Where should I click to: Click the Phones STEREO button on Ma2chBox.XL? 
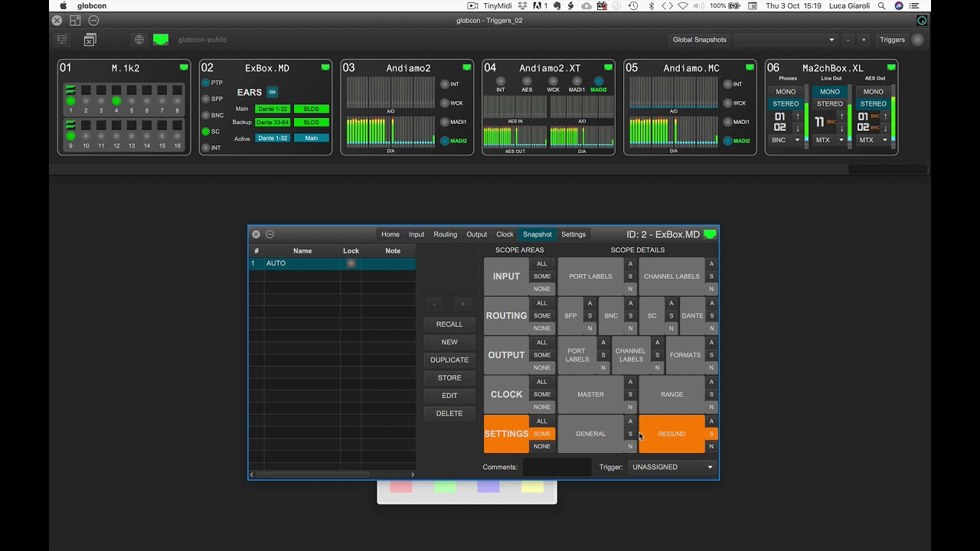point(786,103)
